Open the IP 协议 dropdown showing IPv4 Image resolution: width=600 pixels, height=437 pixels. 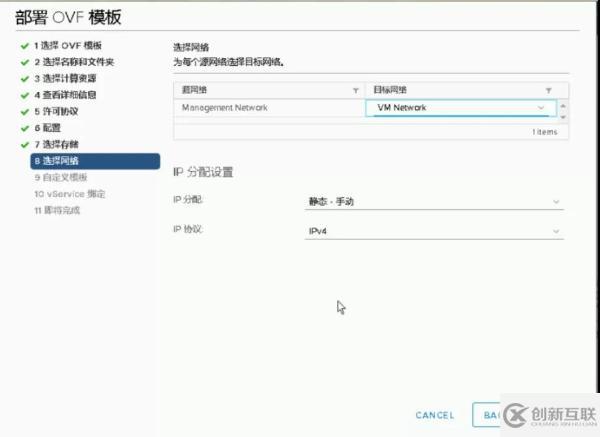pos(434,231)
